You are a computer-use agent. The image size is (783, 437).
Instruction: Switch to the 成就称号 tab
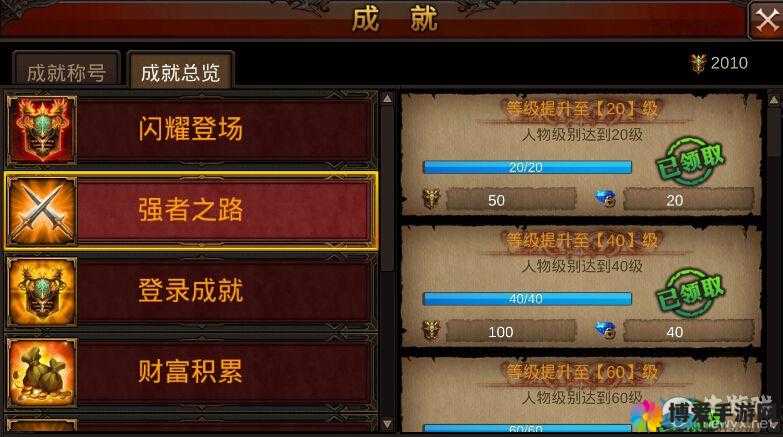66,70
